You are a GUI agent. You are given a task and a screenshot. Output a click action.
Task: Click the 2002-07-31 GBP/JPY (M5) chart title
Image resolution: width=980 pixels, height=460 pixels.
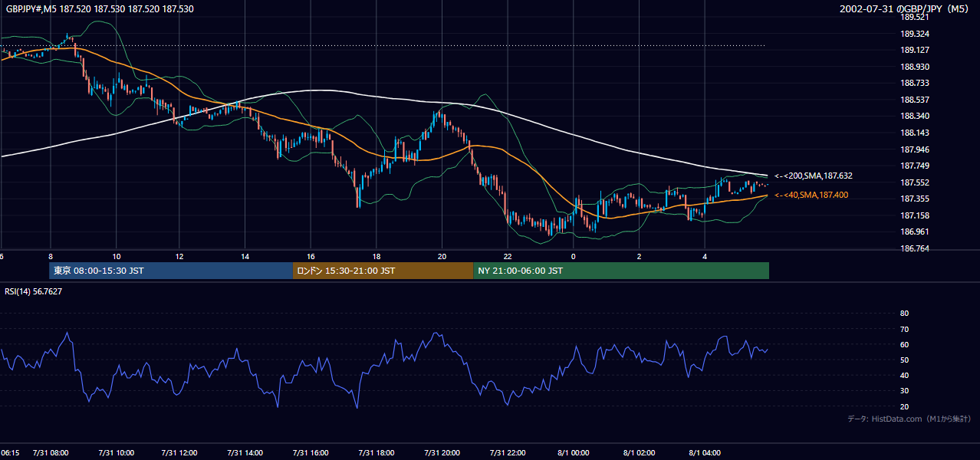906,9
